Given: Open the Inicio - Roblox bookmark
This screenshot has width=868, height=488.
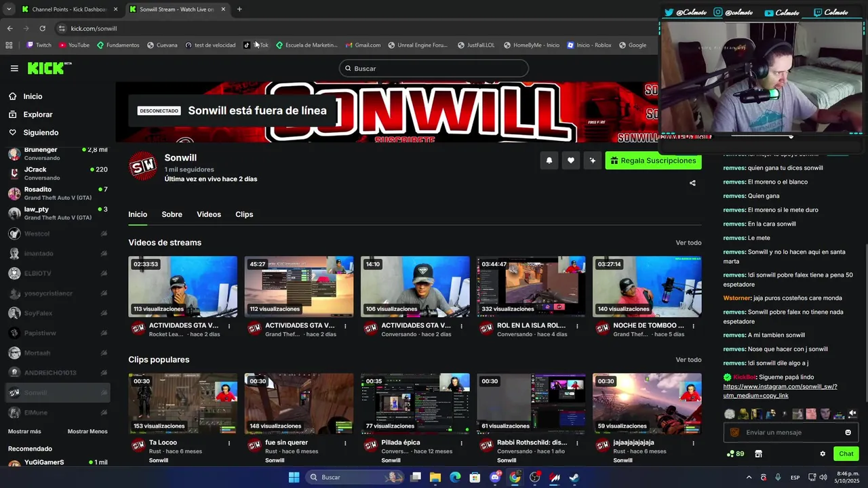Looking at the screenshot, I should coord(589,45).
